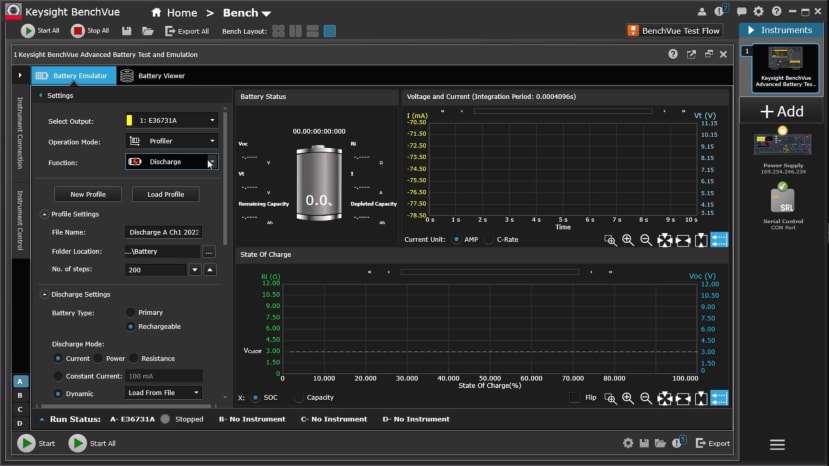Switch to the Battery Emulator tab
This screenshot has height=466, width=829.
point(73,76)
